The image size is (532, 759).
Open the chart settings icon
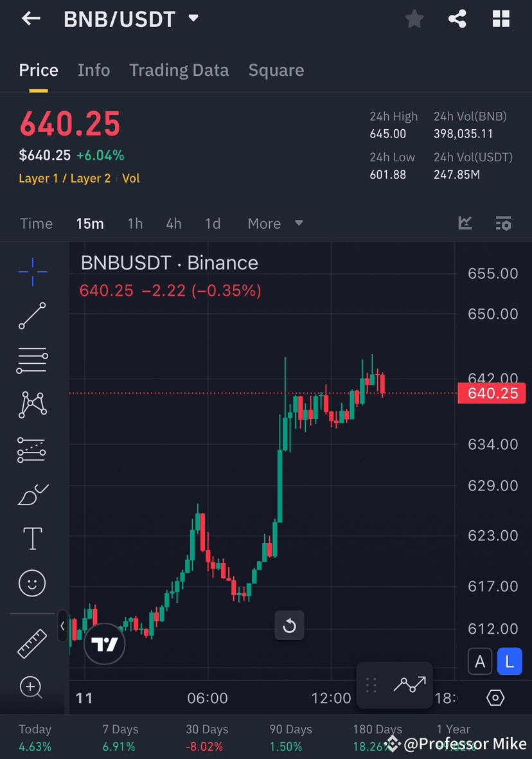(x=495, y=697)
